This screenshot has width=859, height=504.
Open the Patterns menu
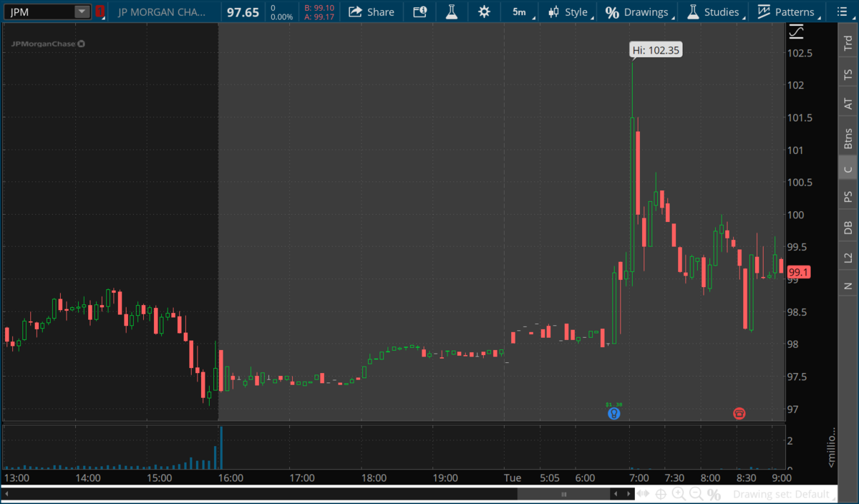(787, 12)
